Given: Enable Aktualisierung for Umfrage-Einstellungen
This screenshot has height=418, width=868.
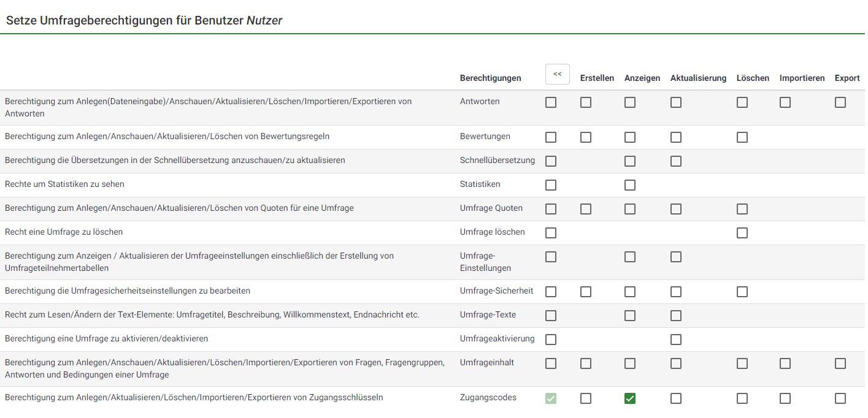Looking at the screenshot, I should click(x=676, y=257).
